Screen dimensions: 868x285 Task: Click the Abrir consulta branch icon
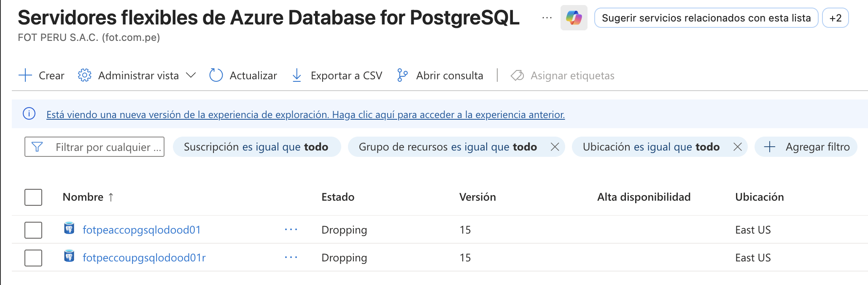402,75
